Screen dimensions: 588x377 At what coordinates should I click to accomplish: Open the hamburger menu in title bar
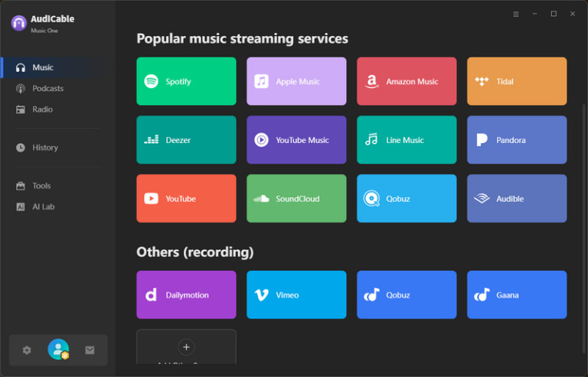pos(516,14)
